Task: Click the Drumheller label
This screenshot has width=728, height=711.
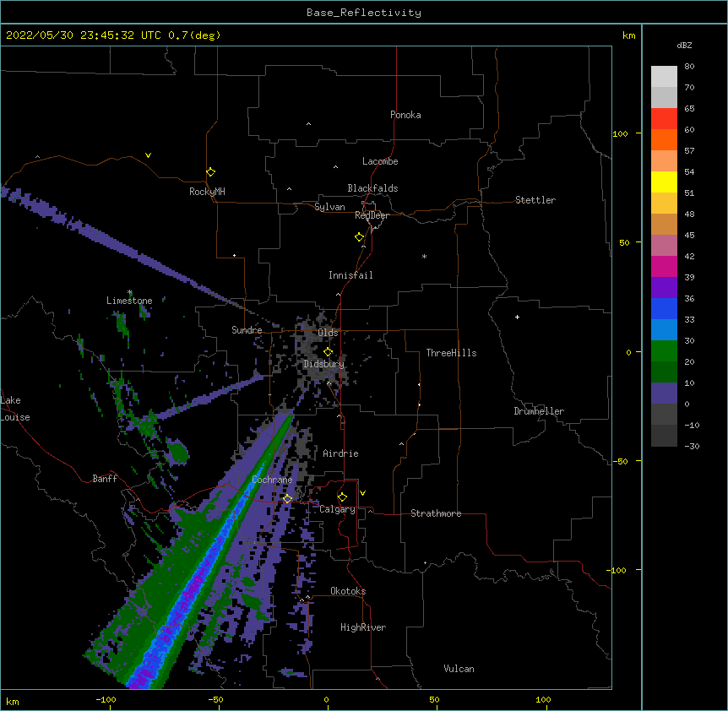Action: coord(539,411)
